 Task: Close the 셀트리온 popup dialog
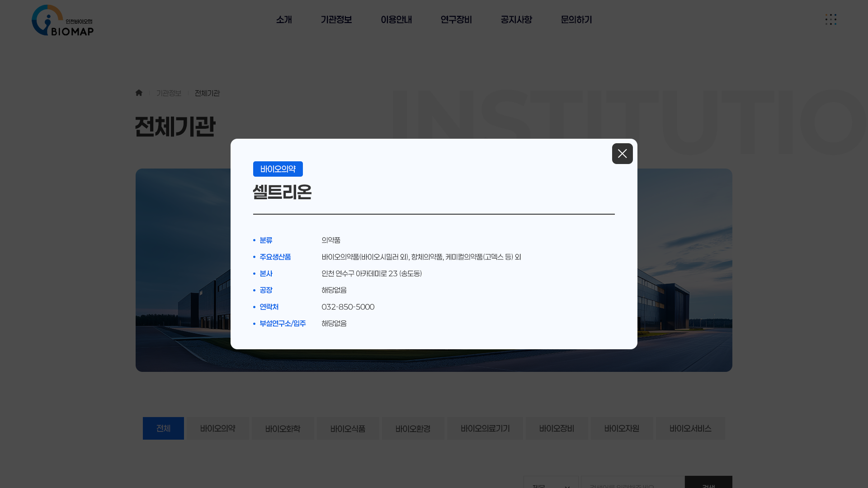pos(622,154)
